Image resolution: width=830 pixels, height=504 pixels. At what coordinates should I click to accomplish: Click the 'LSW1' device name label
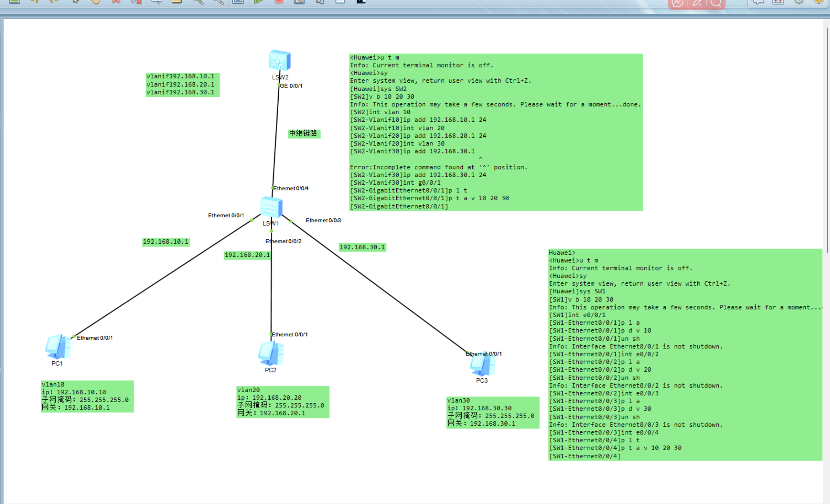click(271, 223)
